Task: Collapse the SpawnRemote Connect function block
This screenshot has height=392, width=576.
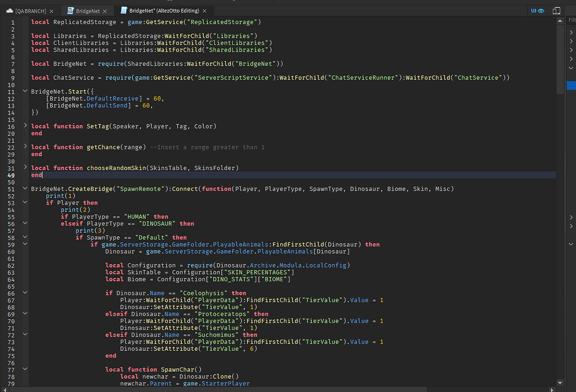Action: [x=25, y=188]
